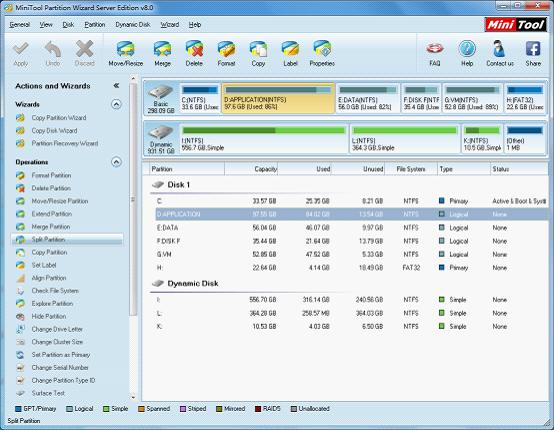The height and width of the screenshot is (430, 554).
Task: Click Delete Partition in the Operations list
Action: coord(51,188)
